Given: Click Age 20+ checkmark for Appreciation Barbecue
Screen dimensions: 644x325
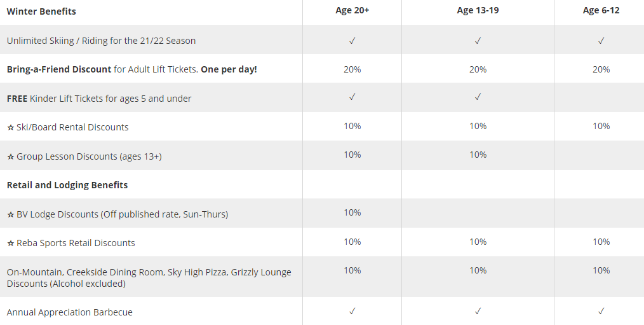Looking at the screenshot, I should click(x=352, y=311).
